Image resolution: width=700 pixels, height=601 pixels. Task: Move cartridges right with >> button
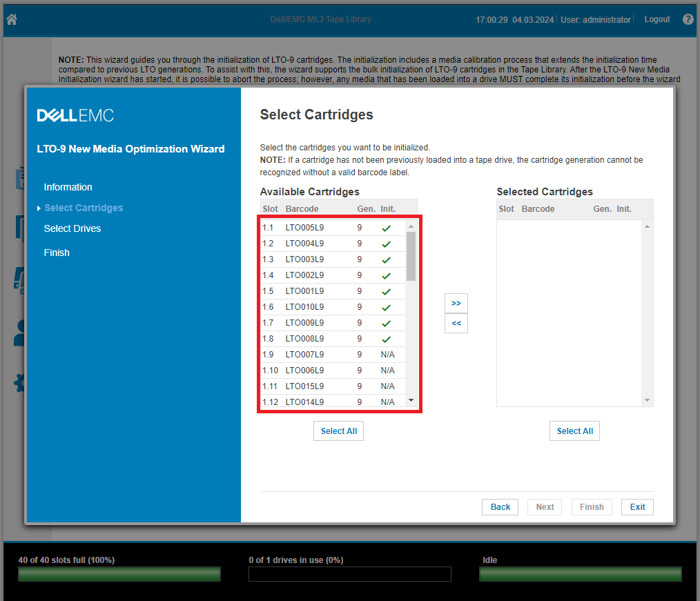pyautogui.click(x=456, y=304)
